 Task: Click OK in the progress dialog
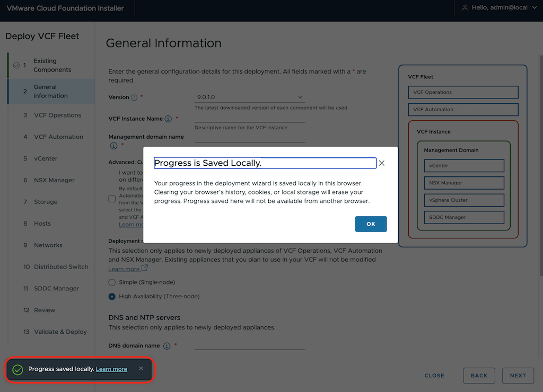pyautogui.click(x=371, y=224)
